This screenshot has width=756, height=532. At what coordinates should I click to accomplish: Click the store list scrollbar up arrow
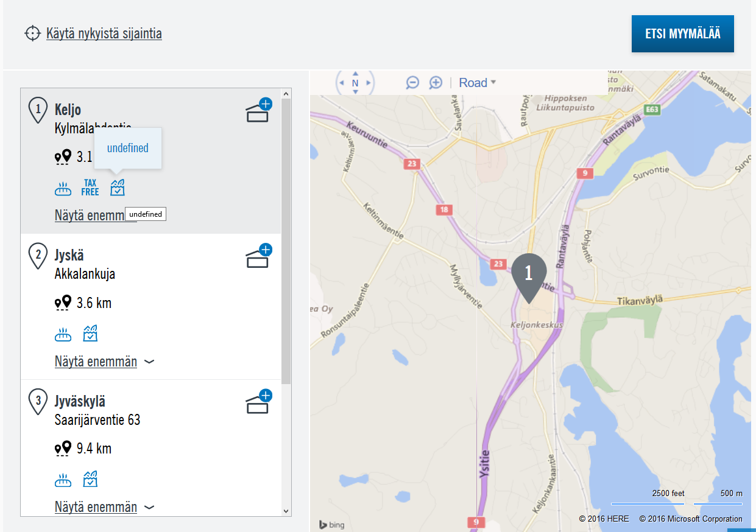286,94
